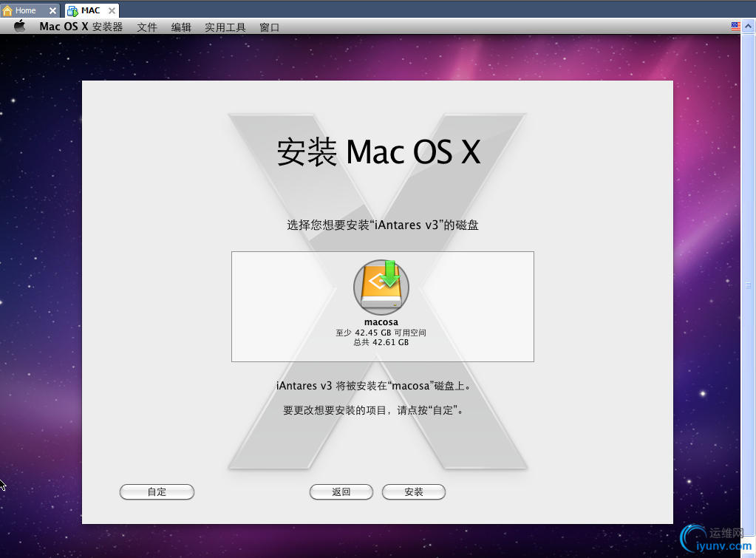The height and width of the screenshot is (558, 756).
Task: Click the iAntares v3 将被安装在“macosa”磁盘上 text
Action: [x=372, y=386]
